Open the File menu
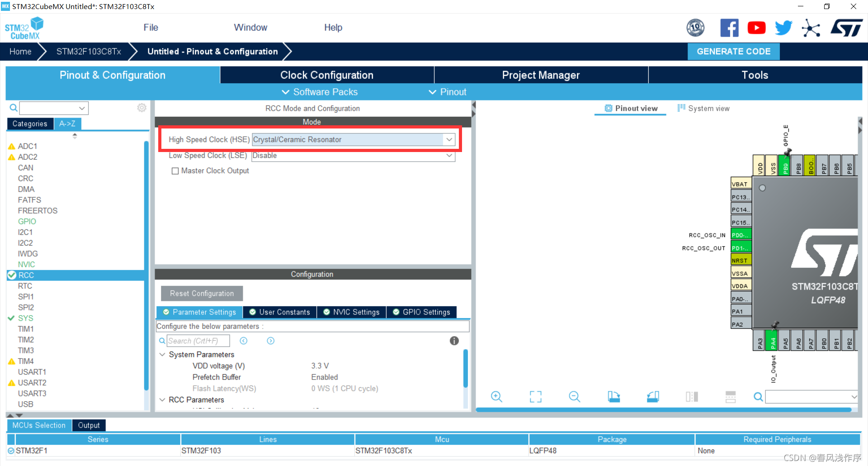The height and width of the screenshot is (466, 868). click(x=151, y=28)
